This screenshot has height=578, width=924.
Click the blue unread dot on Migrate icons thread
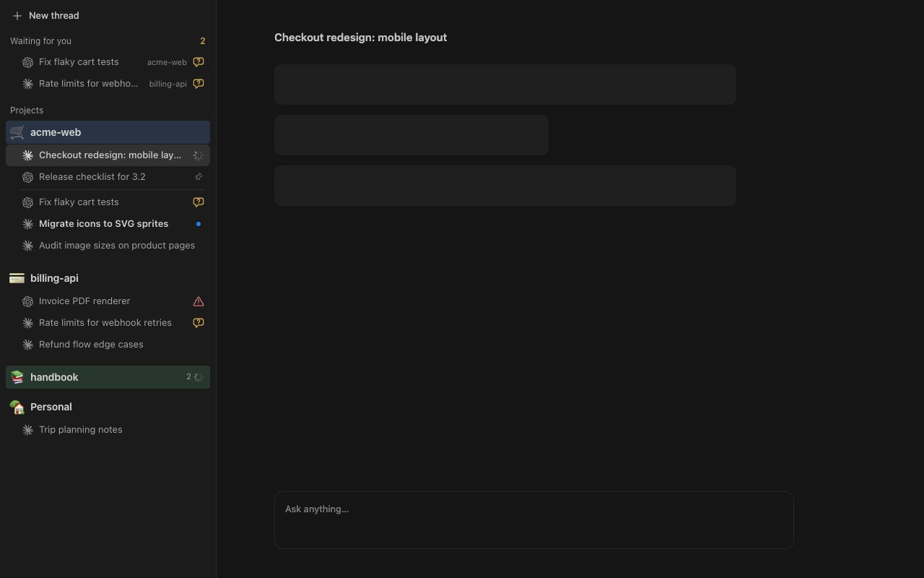click(x=199, y=224)
